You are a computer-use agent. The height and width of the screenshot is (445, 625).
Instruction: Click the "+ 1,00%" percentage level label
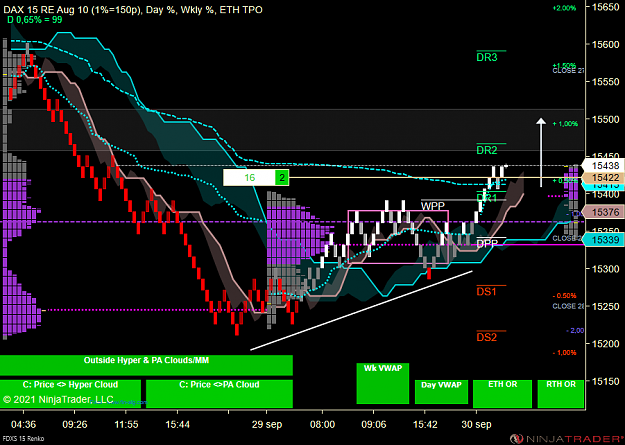[565, 124]
